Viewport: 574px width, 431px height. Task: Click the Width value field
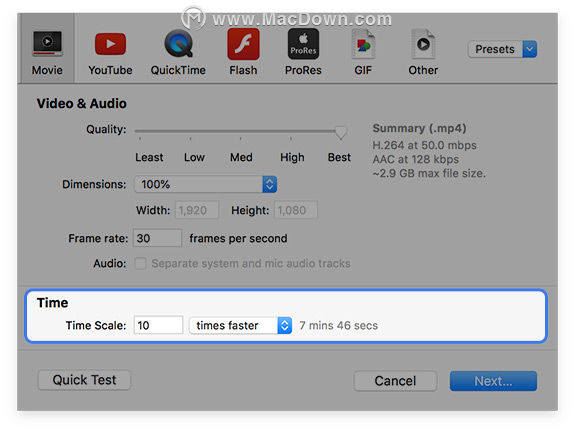pyautogui.click(x=197, y=210)
